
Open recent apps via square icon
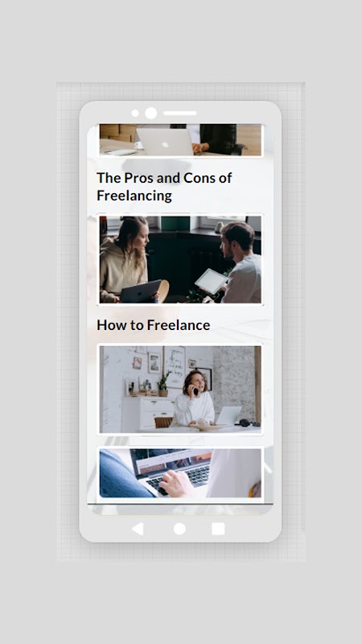(x=218, y=529)
